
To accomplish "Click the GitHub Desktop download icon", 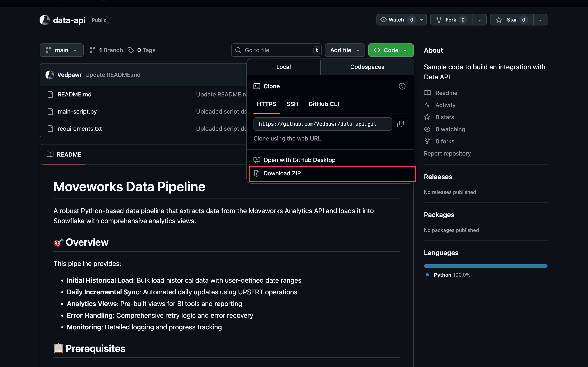I will (257, 160).
